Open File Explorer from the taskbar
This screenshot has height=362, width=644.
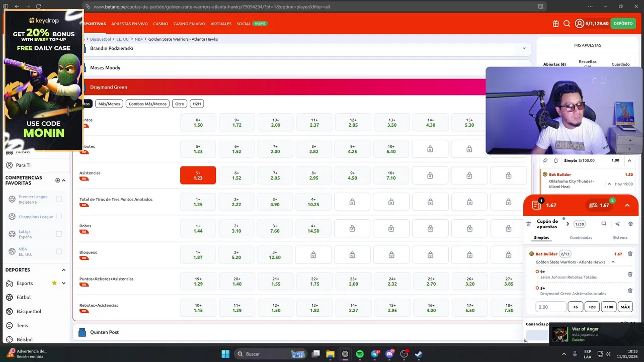(330, 354)
